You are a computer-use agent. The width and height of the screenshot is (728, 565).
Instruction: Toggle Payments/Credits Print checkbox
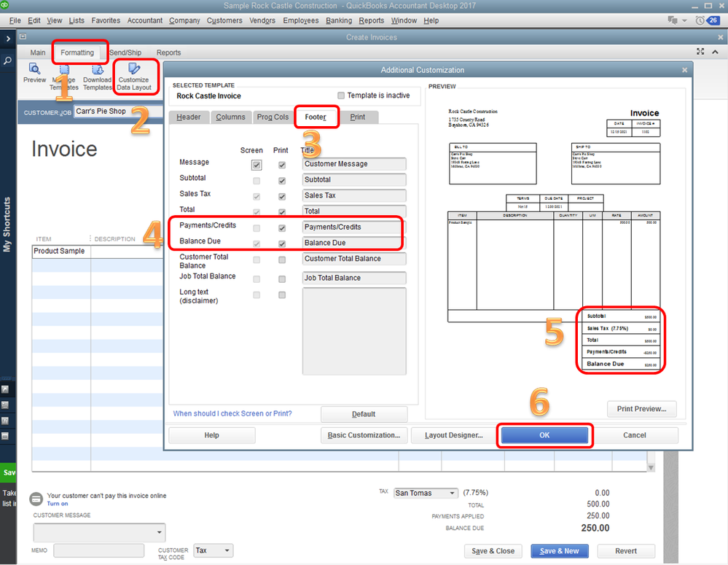(282, 228)
